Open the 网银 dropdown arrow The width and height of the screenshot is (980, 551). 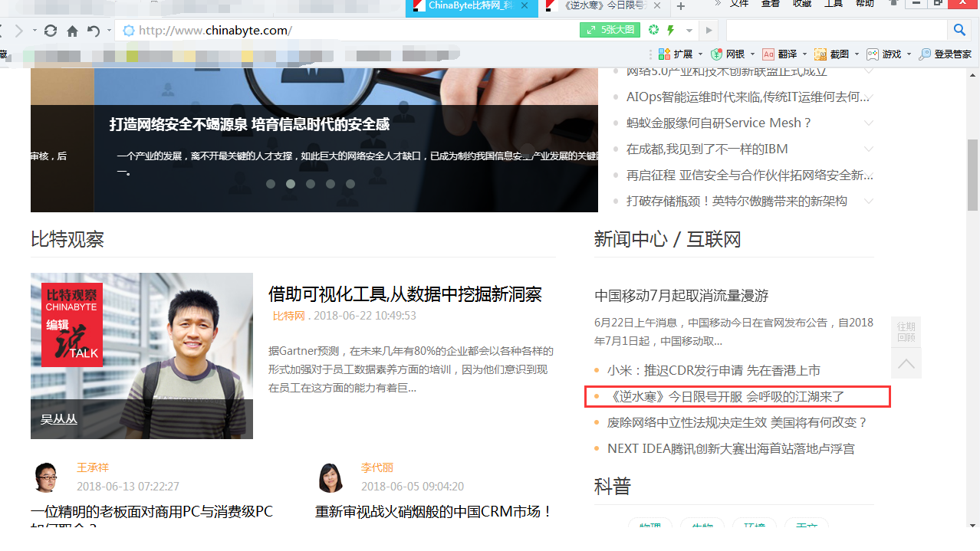(x=752, y=54)
